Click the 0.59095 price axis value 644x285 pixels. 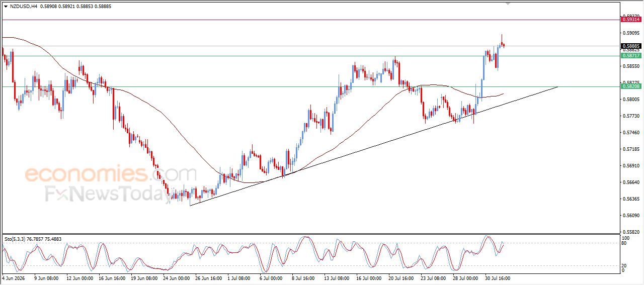click(631, 33)
